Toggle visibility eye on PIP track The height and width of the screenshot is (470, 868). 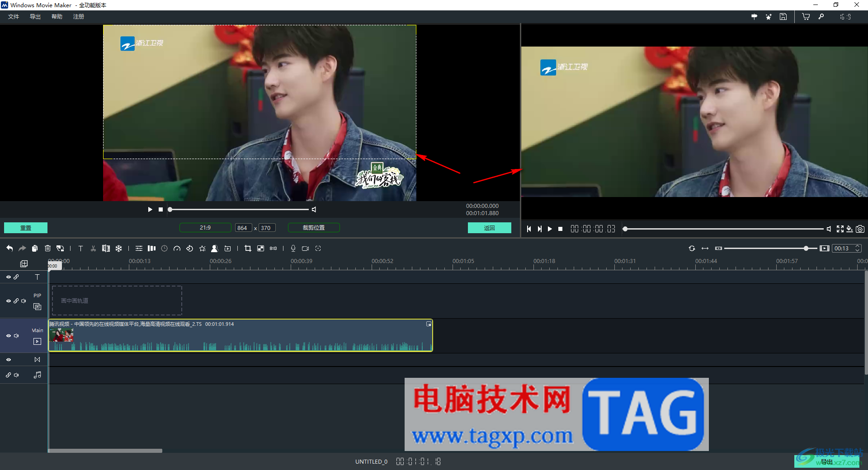8,301
